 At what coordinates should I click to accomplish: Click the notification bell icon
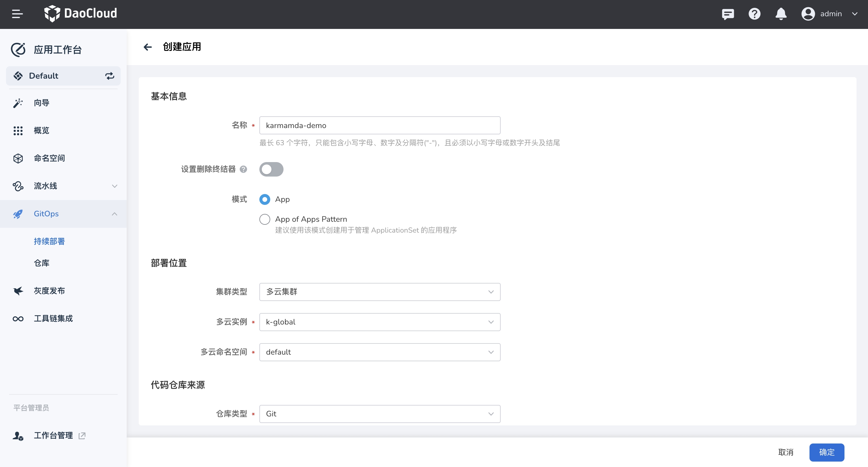[x=781, y=14]
